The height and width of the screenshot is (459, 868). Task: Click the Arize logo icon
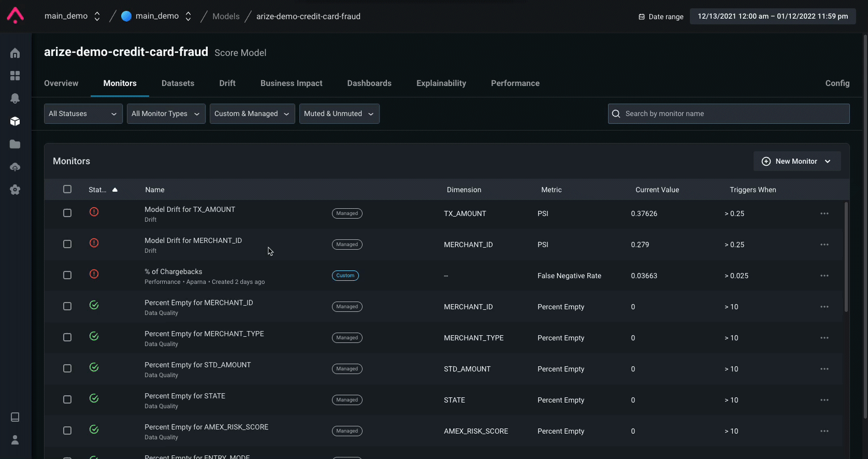[x=16, y=16]
